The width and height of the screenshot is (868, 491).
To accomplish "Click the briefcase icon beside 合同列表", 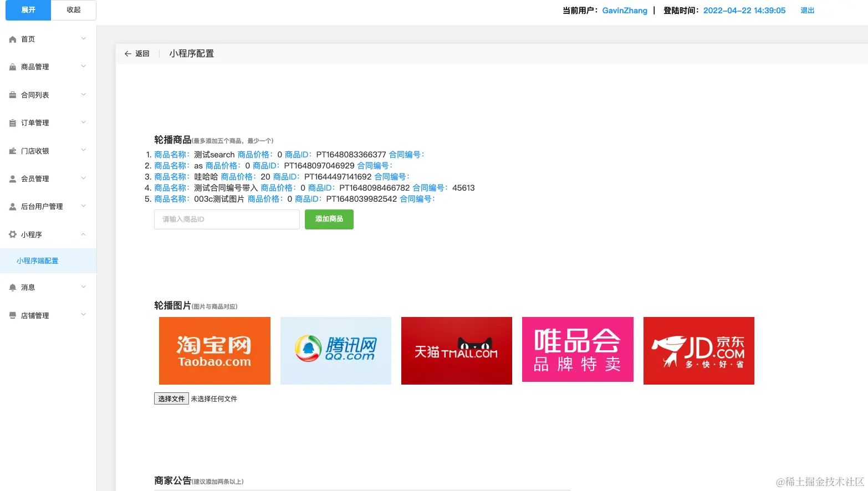I will pyautogui.click(x=13, y=95).
